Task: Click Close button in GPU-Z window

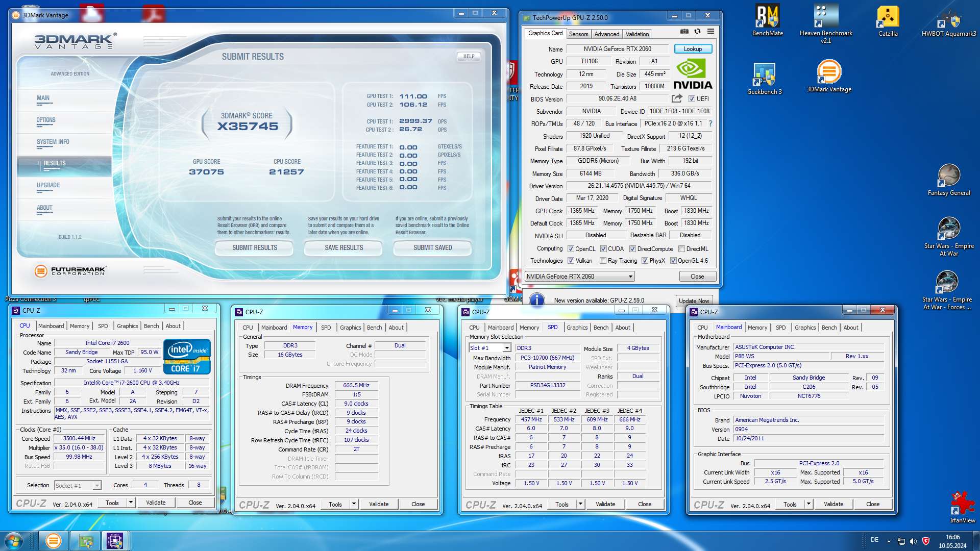Action: 697,277
